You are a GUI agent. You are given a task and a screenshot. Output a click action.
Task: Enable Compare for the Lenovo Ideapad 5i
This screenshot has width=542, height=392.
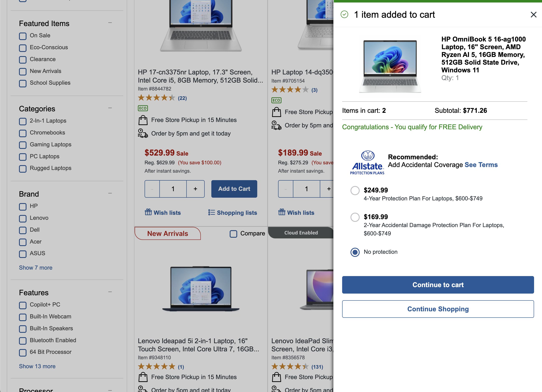233,234
